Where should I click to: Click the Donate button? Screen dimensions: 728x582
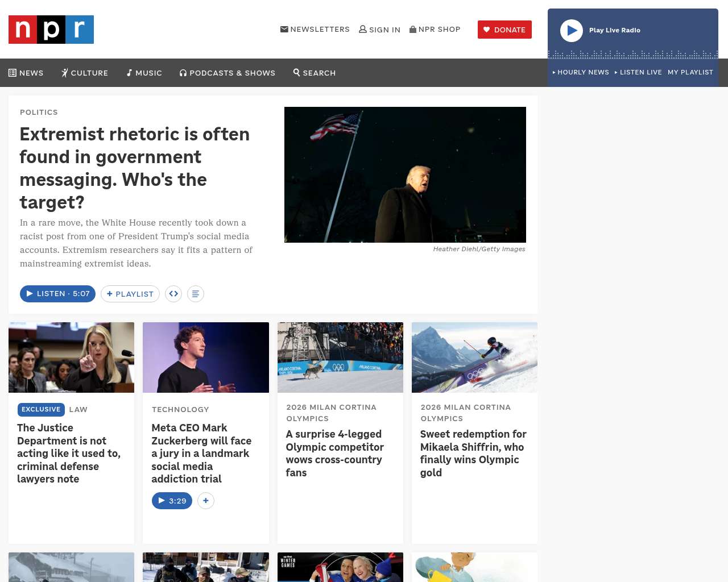504,30
